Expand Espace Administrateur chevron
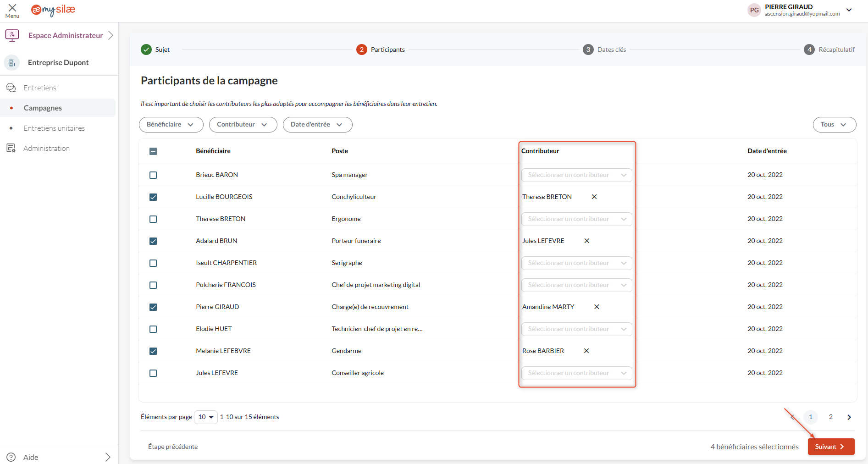Image resolution: width=868 pixels, height=464 pixels. click(x=111, y=35)
